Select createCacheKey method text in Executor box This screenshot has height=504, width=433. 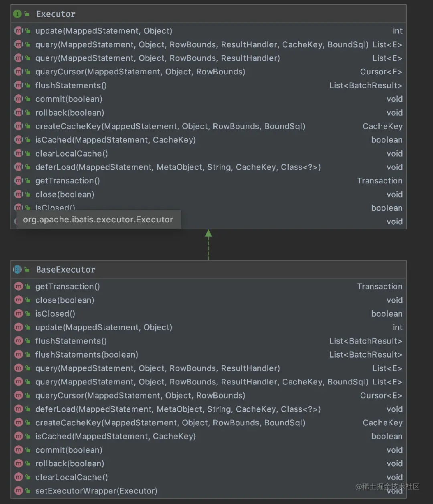(x=170, y=126)
